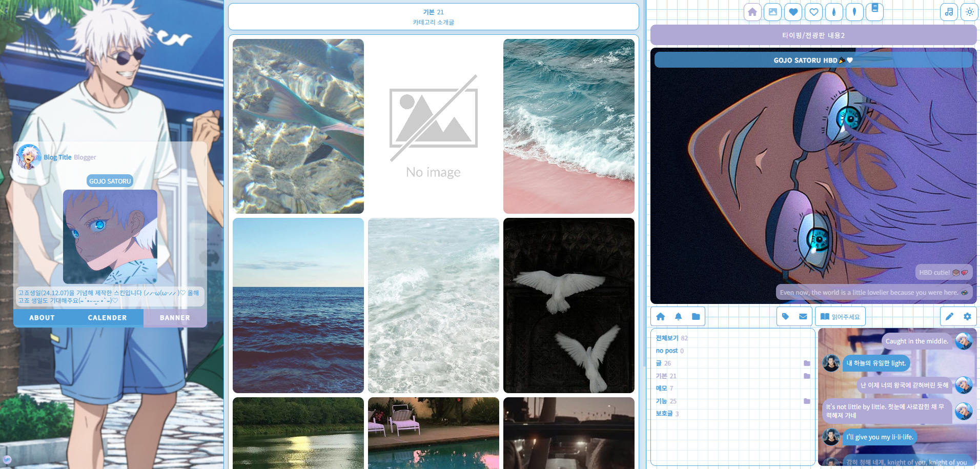This screenshot has width=980, height=469.
Task: Click the pencil write-post icon
Action: [949, 317]
